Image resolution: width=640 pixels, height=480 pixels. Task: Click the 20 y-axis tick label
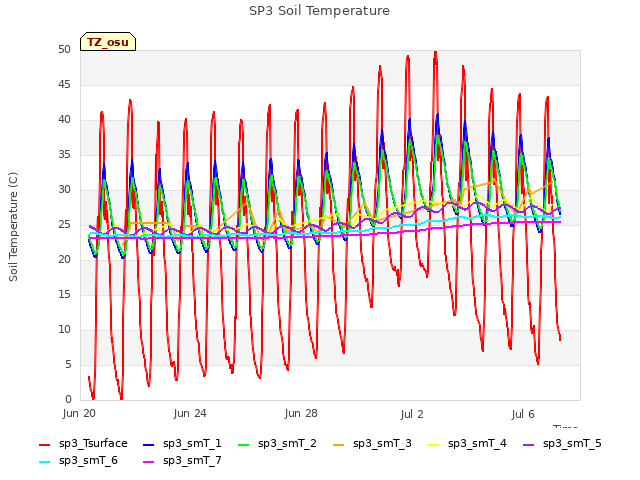tap(64, 260)
